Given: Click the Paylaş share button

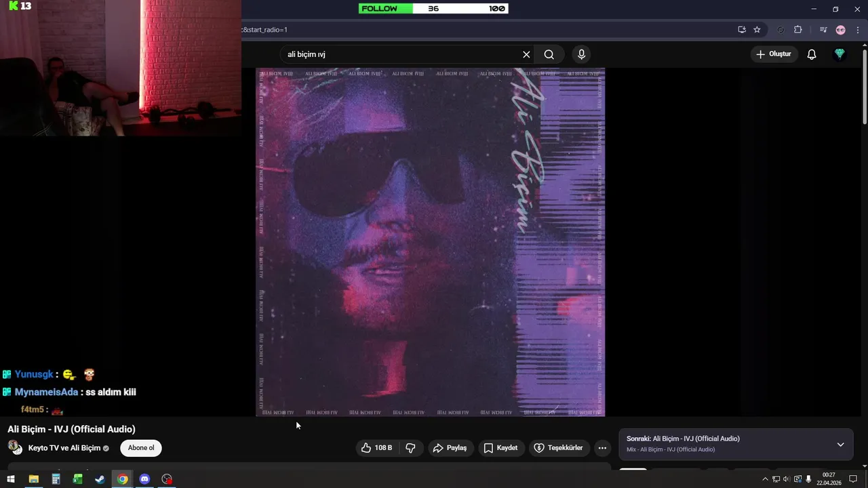Looking at the screenshot, I should [x=450, y=448].
